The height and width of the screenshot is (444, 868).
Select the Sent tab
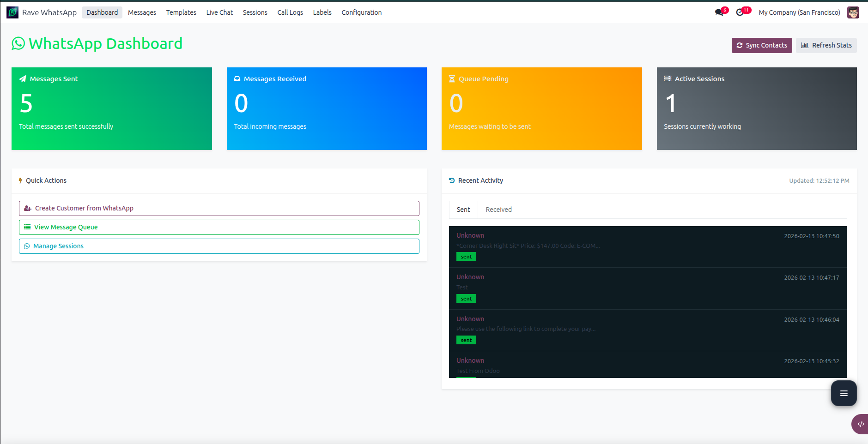[x=463, y=210]
